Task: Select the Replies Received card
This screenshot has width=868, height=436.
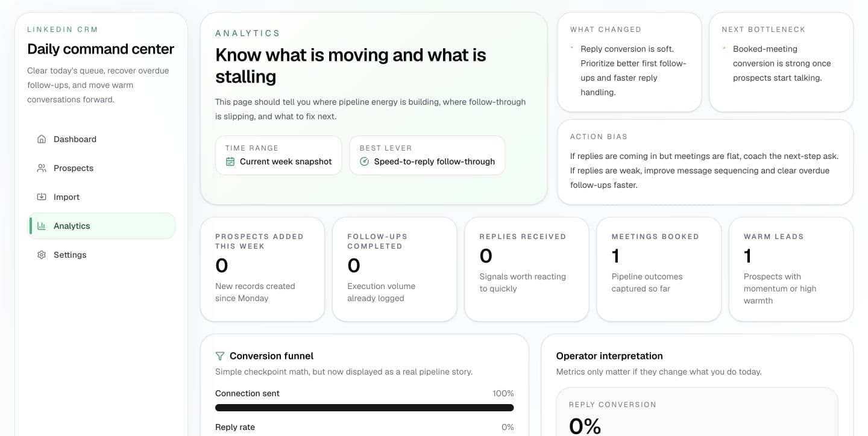Action: point(526,269)
